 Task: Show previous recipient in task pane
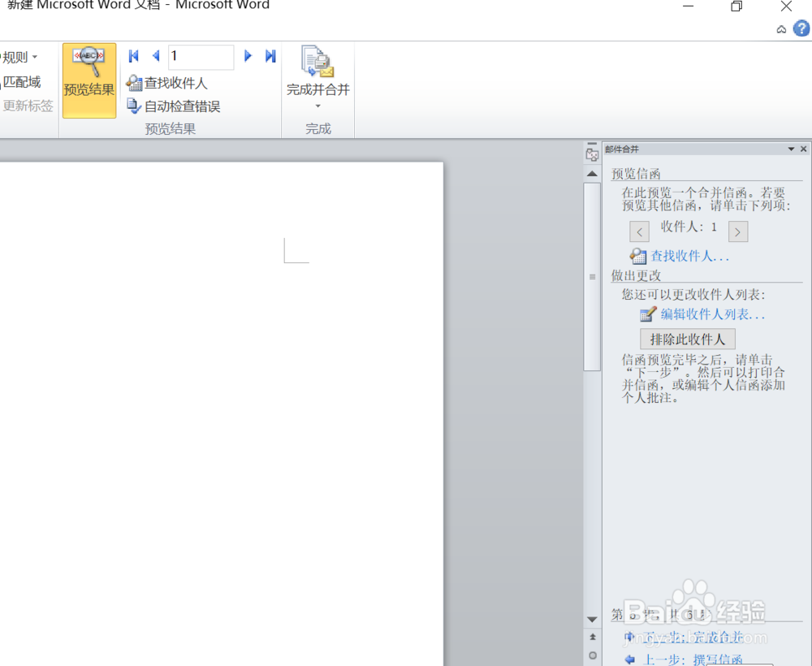point(640,232)
